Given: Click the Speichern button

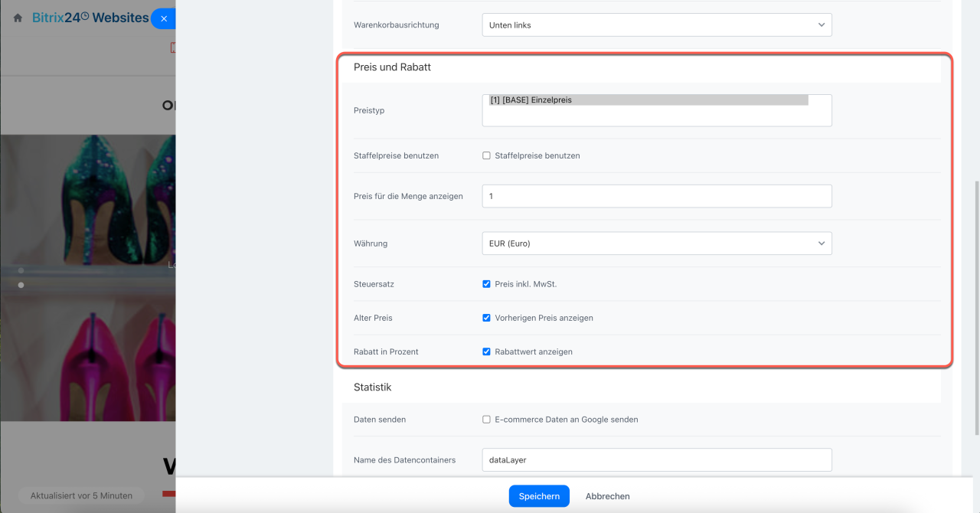Looking at the screenshot, I should click(539, 496).
